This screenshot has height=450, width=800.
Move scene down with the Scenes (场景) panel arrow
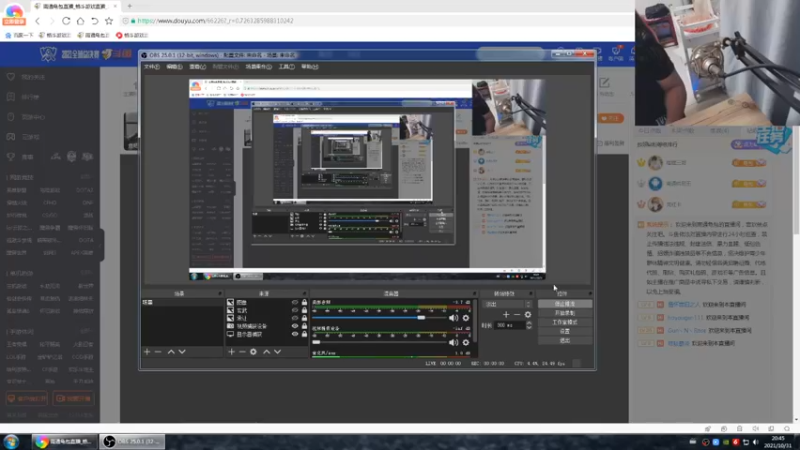click(x=182, y=352)
